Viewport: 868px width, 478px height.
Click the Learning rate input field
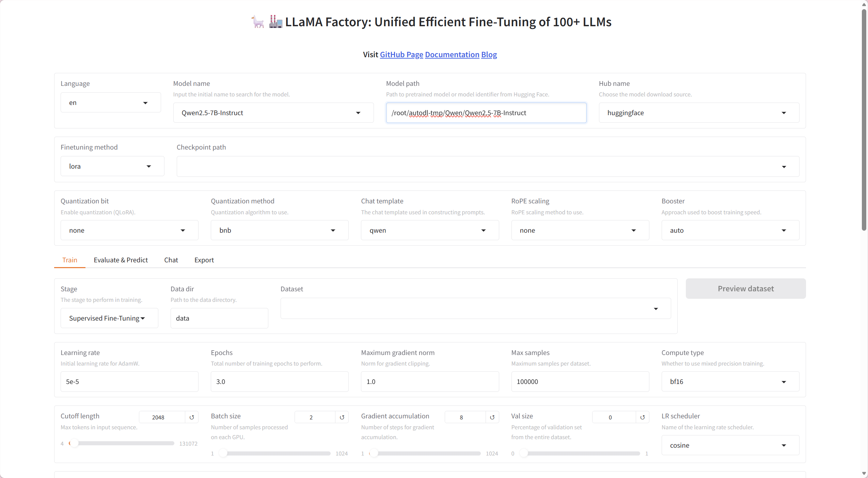[x=129, y=382]
